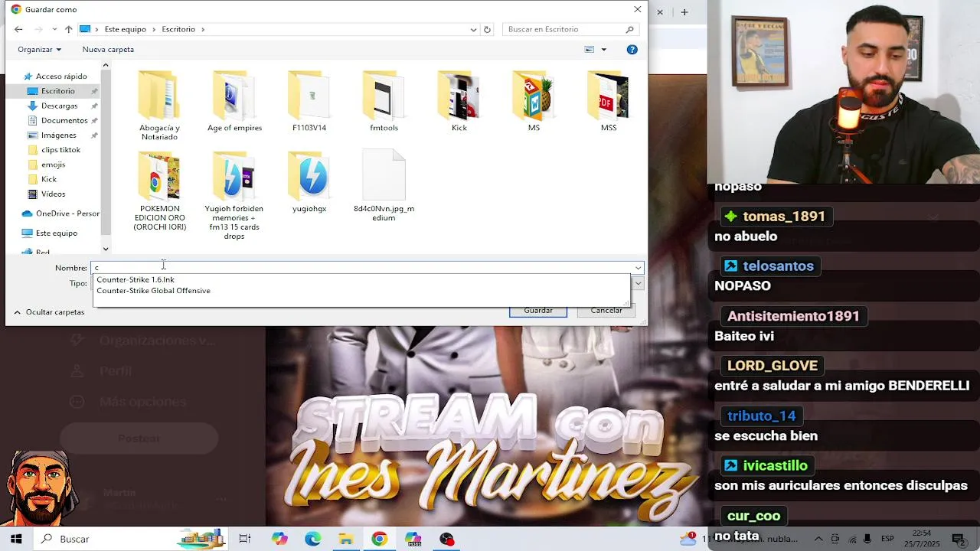The width and height of the screenshot is (980, 551).
Task: Switch to Chrome in the taskbar
Action: 380,539
